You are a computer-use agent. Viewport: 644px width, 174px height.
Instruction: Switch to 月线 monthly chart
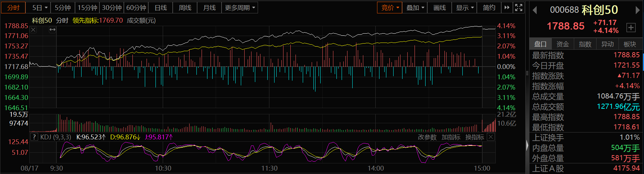(210, 8)
